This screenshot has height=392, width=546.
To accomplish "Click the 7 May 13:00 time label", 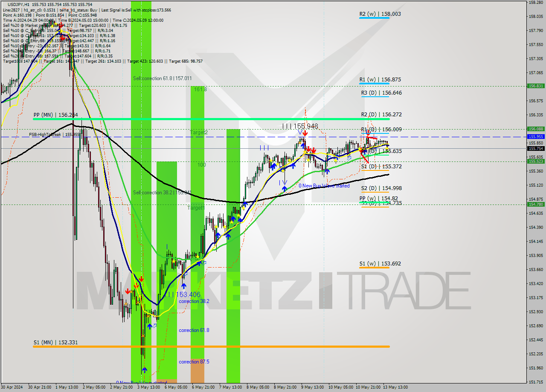I will [x=231, y=387].
